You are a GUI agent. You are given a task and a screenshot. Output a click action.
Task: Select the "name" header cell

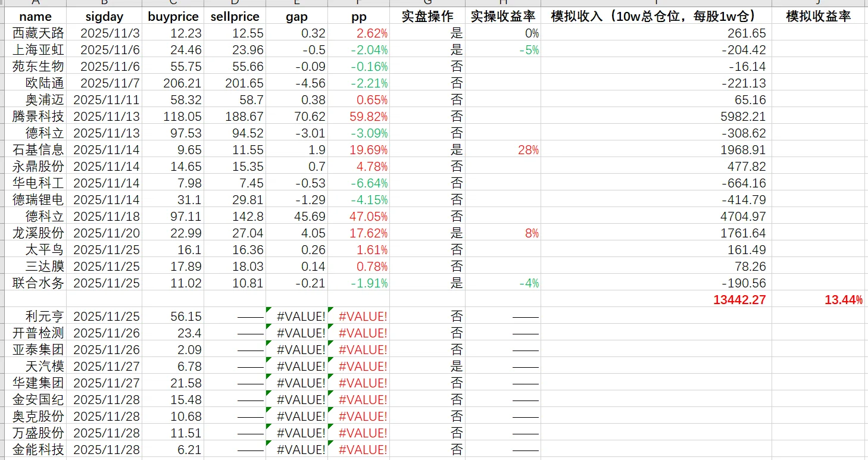point(35,16)
